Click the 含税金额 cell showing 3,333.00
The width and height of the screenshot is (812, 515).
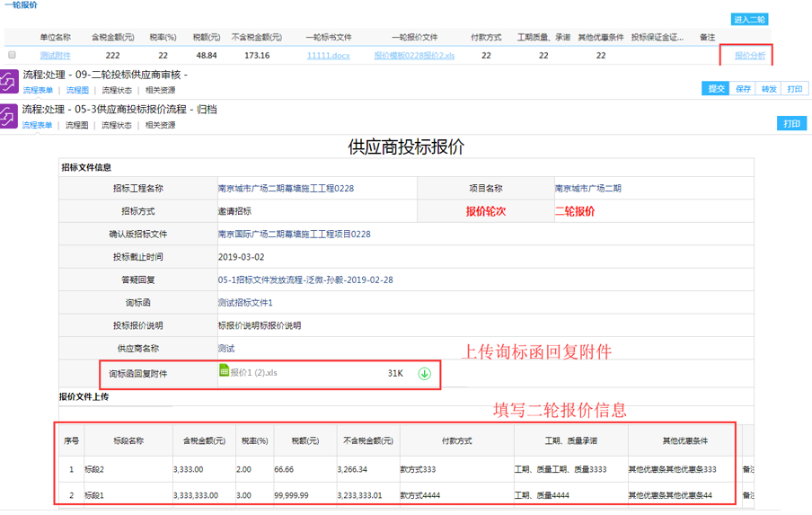pos(190,469)
